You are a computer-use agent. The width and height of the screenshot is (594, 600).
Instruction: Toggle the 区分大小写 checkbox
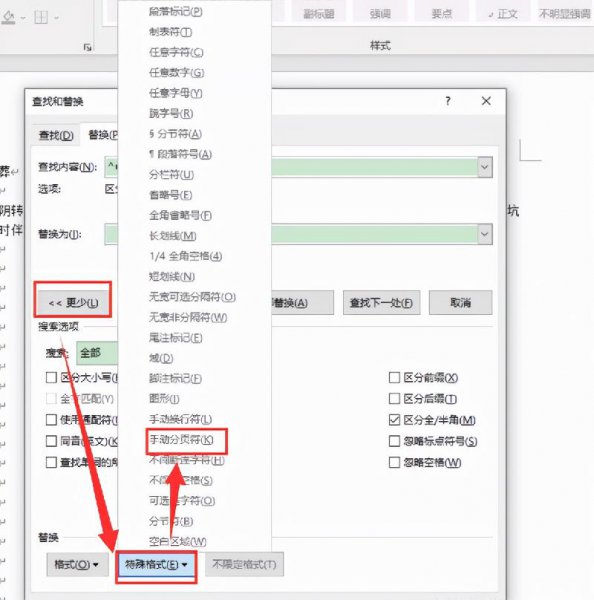point(51,378)
